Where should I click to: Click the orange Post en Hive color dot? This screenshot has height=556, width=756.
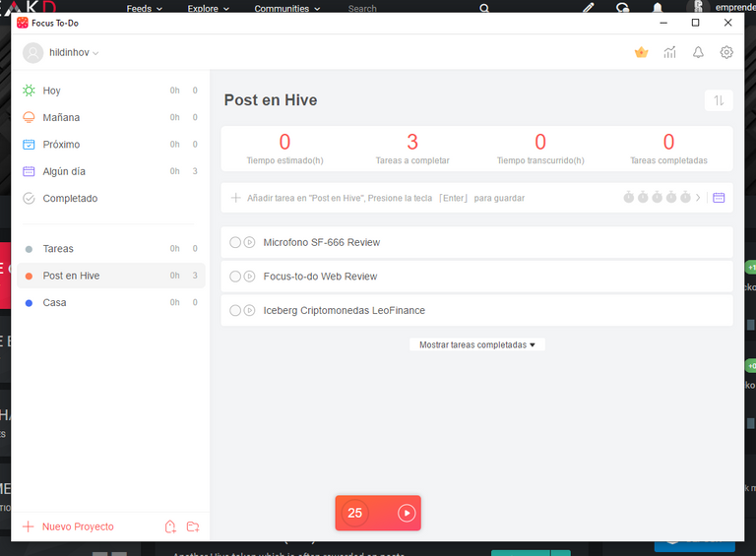click(x=29, y=277)
